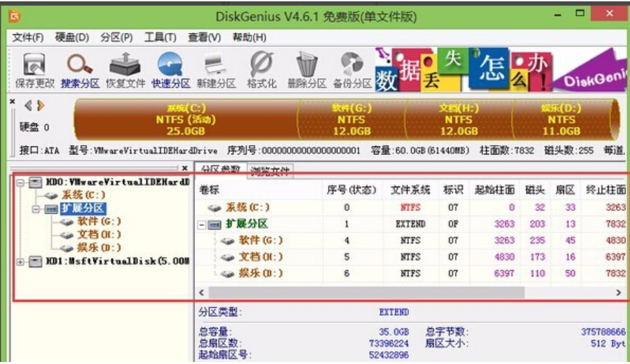Click the 文件系统 column header

pyautogui.click(x=409, y=190)
